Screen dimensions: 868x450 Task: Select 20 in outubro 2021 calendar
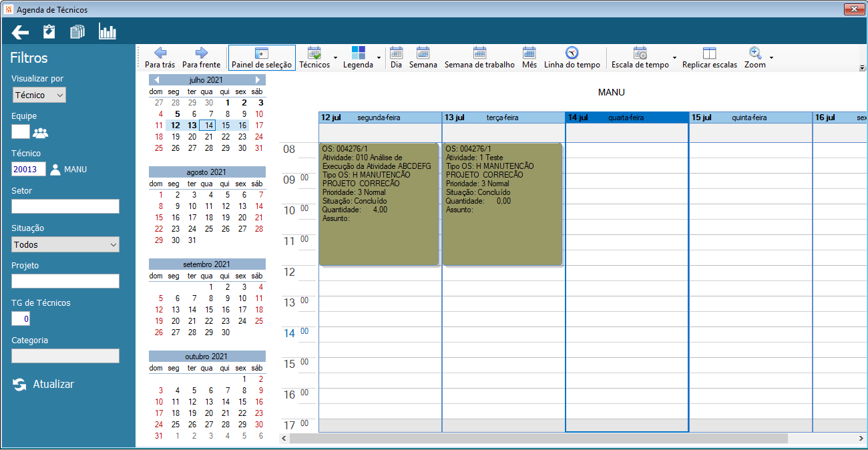[209, 413]
